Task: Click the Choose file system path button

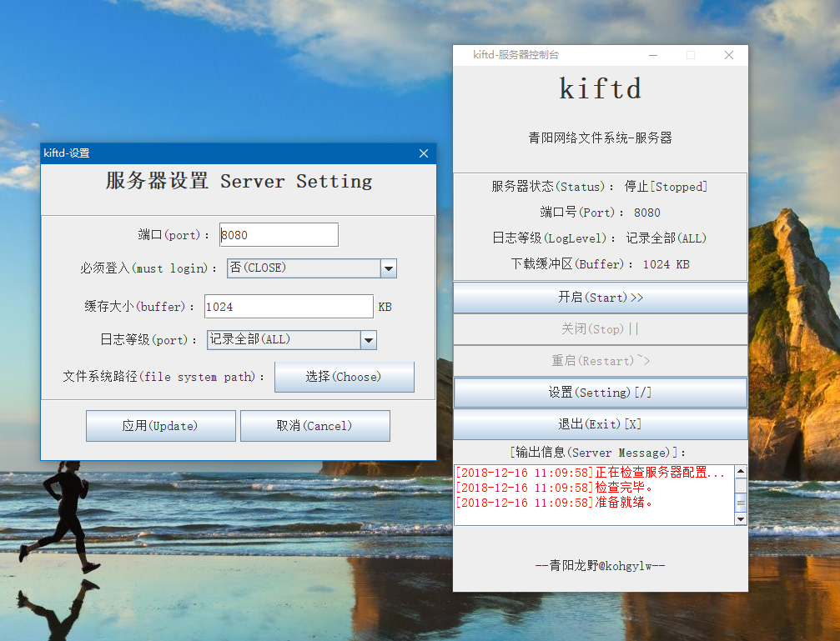Action: (345, 377)
